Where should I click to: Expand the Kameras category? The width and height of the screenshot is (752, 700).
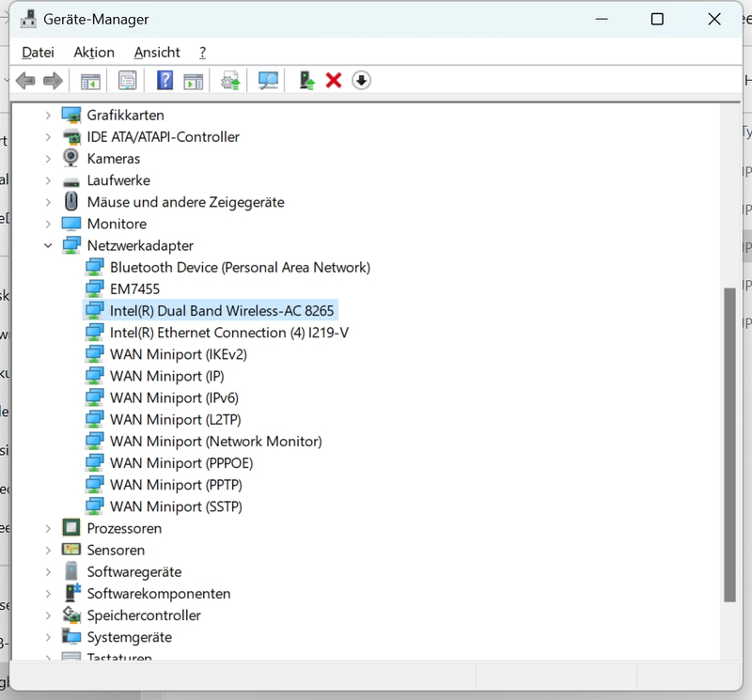click(48, 159)
